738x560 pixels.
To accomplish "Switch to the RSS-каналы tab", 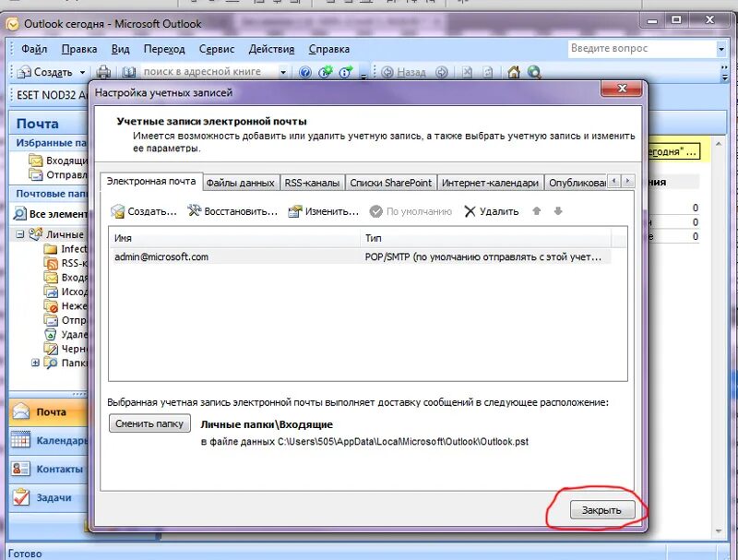I will coord(312,183).
